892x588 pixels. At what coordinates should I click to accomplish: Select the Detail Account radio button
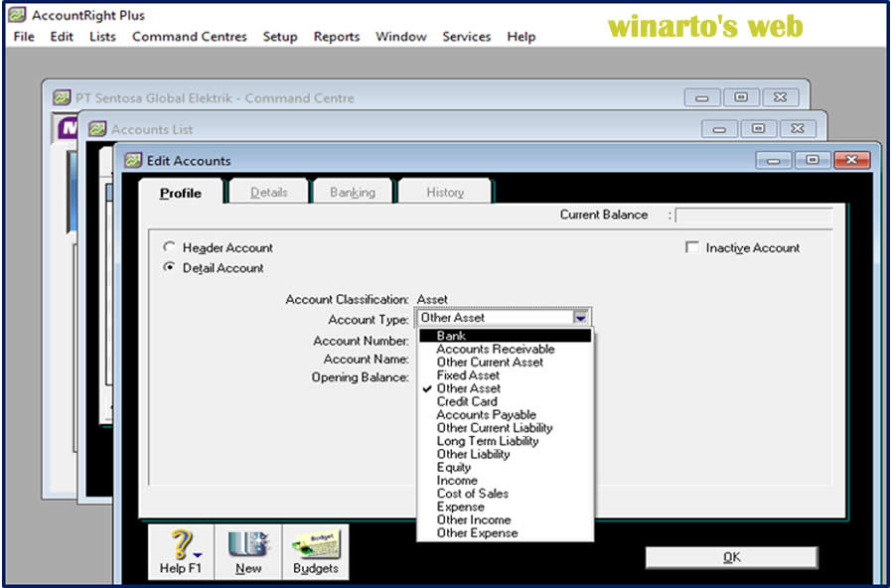coord(169,267)
